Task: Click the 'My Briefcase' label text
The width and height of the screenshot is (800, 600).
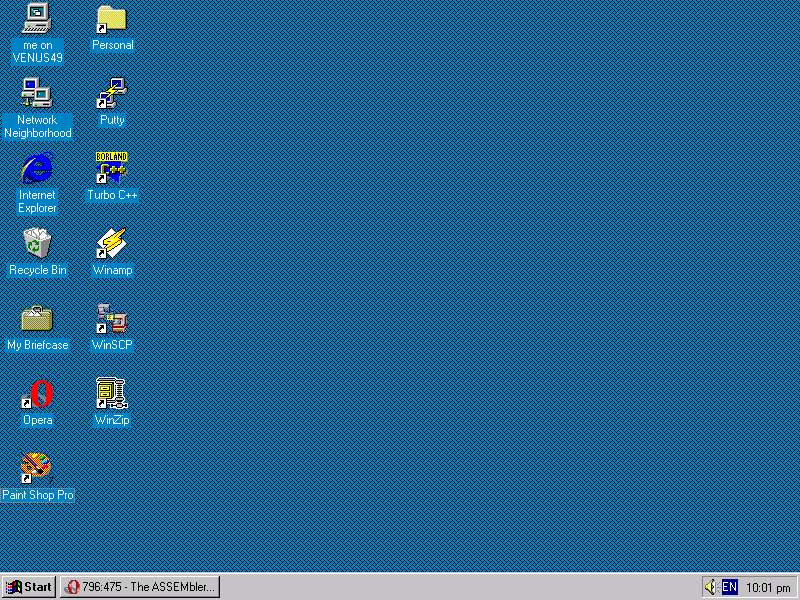Action: tap(38, 345)
